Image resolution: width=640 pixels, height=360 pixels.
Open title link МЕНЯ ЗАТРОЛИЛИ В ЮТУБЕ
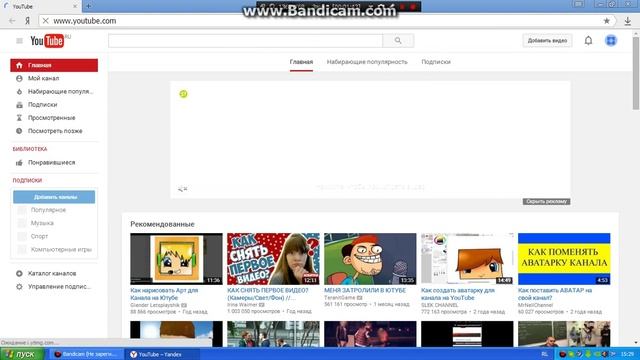pos(365,290)
